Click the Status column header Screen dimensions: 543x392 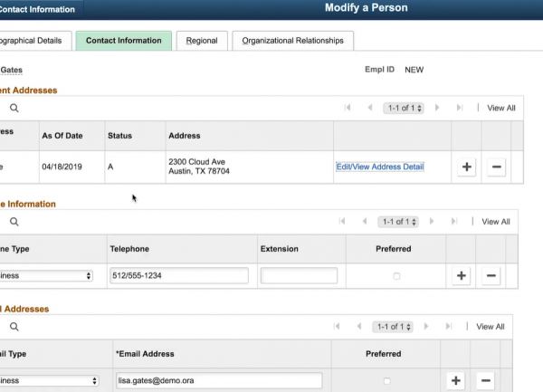pos(119,136)
